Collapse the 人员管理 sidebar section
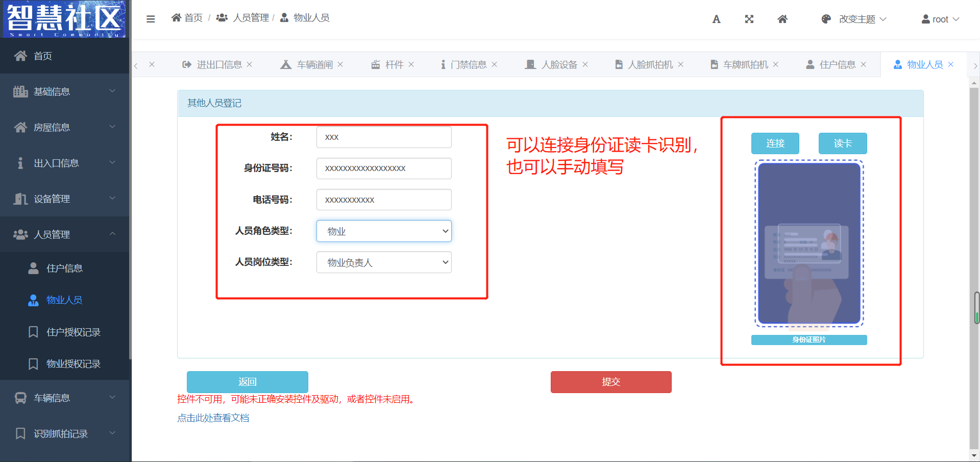Viewport: 980px width, 462px height. tap(64, 234)
